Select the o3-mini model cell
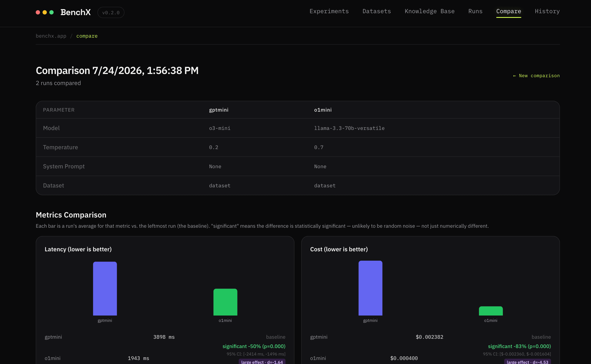591x364 pixels. 220,128
